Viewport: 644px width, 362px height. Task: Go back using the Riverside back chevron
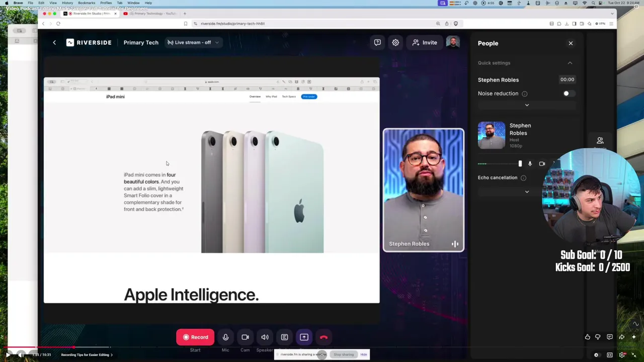click(x=54, y=43)
